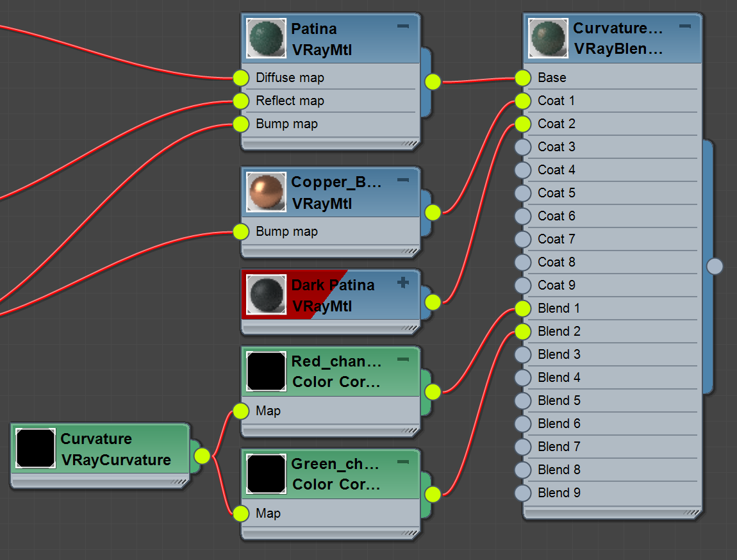This screenshot has width=737, height=560.
Task: Toggle collapse on the Copper_B node
Action: (x=402, y=179)
